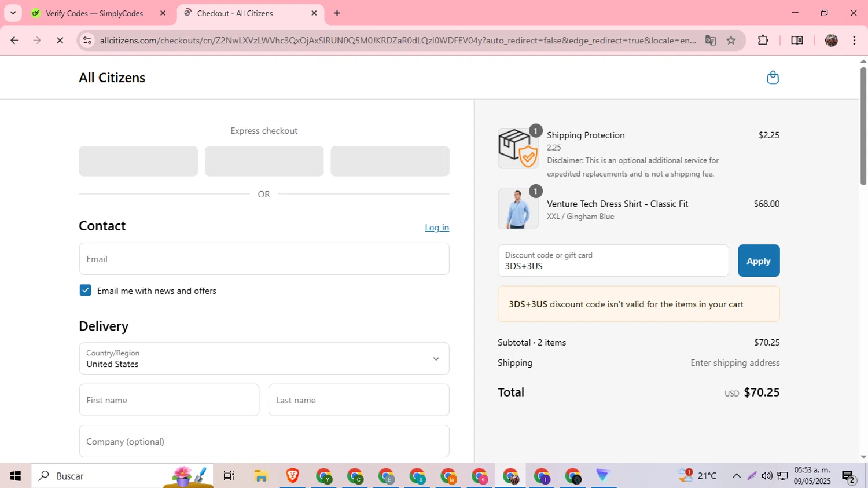Open the Windows Start menu
Viewport: 868px width, 488px height.
(x=16, y=476)
